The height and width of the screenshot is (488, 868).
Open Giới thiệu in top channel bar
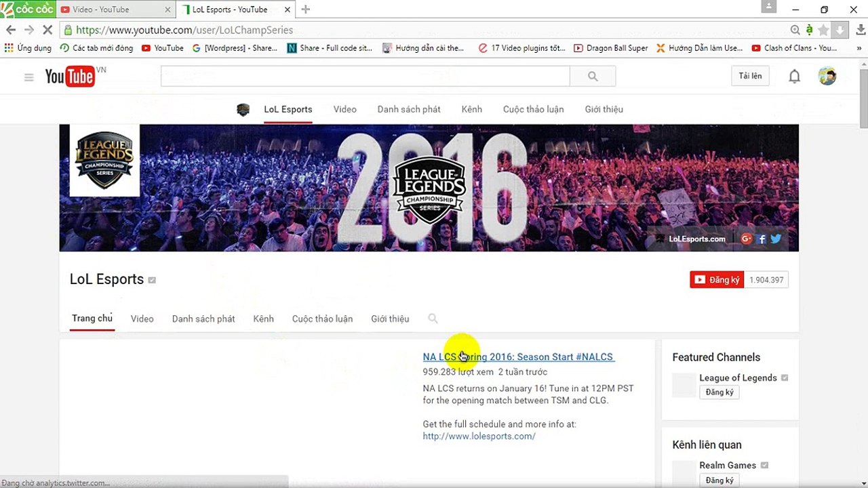(604, 109)
